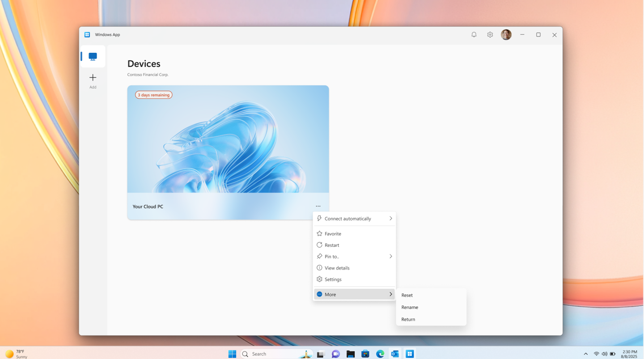The height and width of the screenshot is (359, 644).
Task: Expand the More submenu arrow
Action: pyautogui.click(x=390, y=294)
